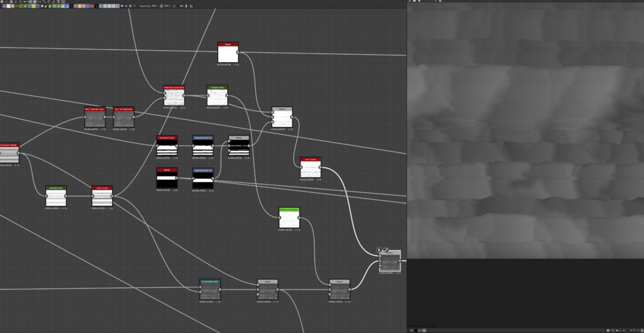This screenshot has height=333, width=644.
Task: Click the zoom percentage field in 2D view
Action: 633,330
